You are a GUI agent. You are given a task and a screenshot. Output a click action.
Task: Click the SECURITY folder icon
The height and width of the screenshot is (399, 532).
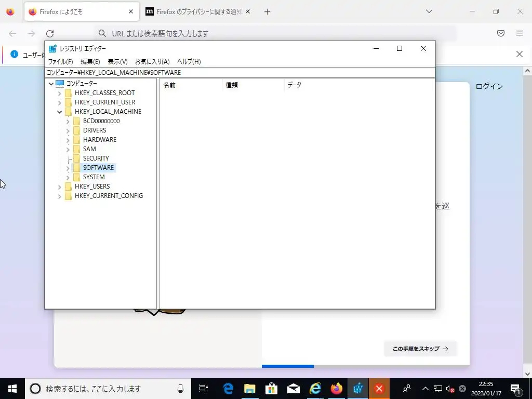[77, 158]
